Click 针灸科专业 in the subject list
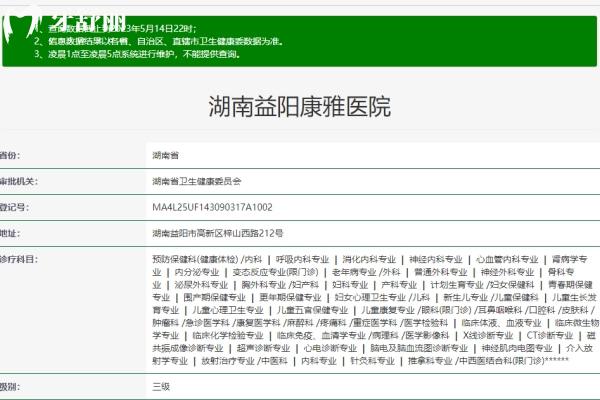This screenshot has width=600, height=400. coord(372,361)
